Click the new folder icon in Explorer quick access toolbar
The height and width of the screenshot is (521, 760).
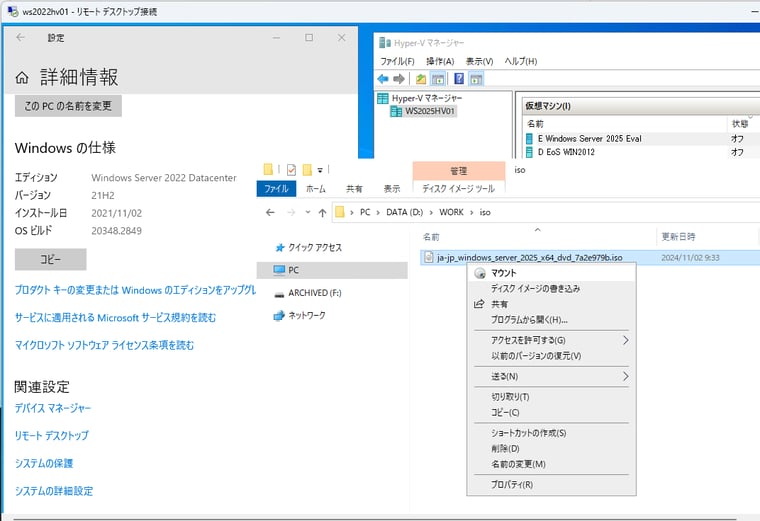tap(307, 170)
